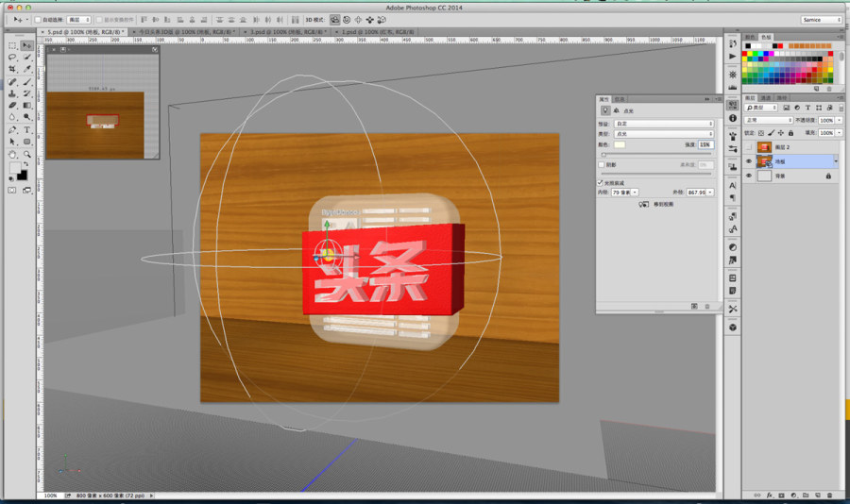Switch to the Paths tab
The height and width of the screenshot is (504, 850).
pyautogui.click(x=782, y=98)
